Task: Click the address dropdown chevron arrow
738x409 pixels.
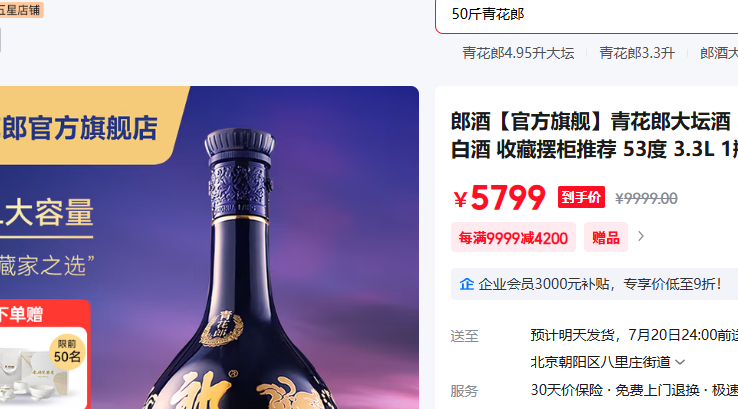Action: (680, 362)
